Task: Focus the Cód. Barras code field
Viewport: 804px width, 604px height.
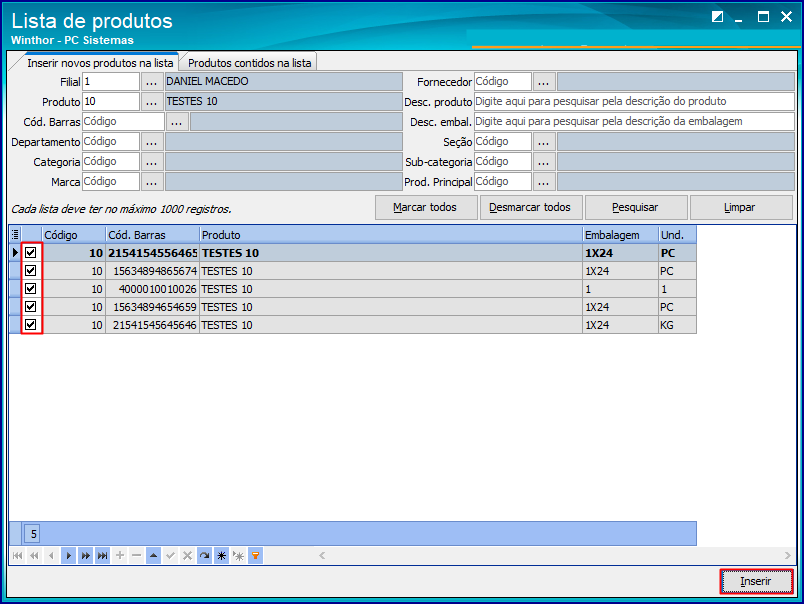Action: pos(123,122)
